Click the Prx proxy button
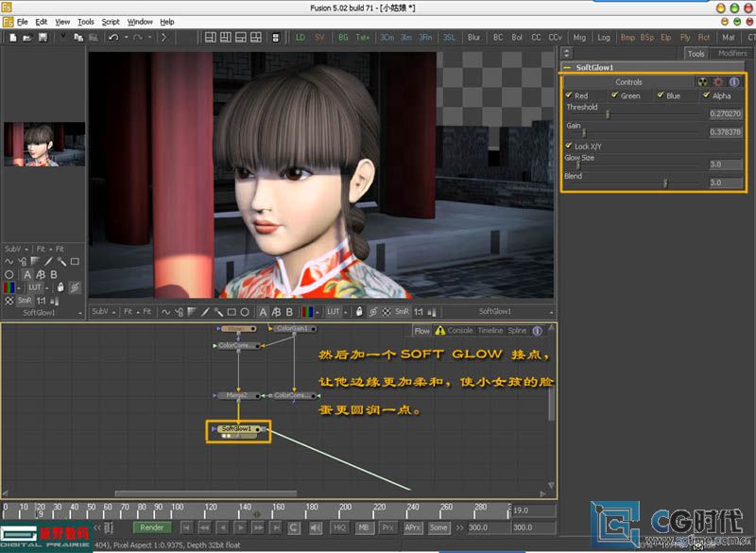The height and width of the screenshot is (553, 756). pyautogui.click(x=387, y=527)
